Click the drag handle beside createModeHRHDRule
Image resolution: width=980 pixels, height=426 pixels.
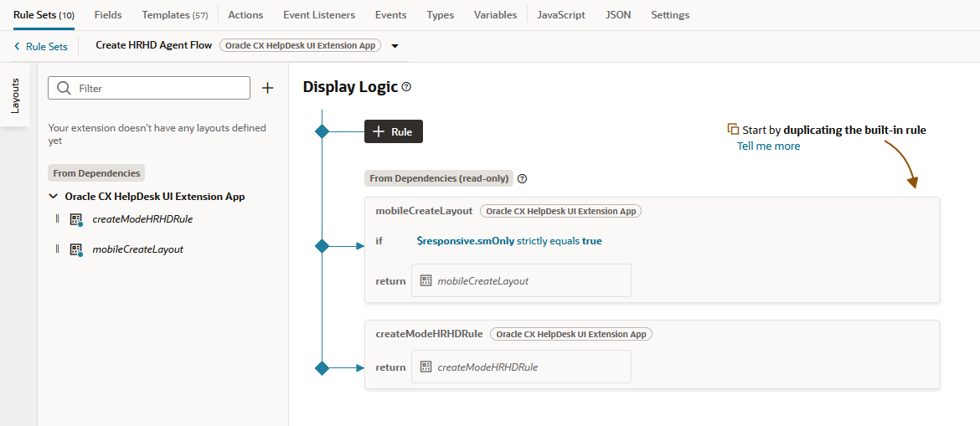click(57, 218)
